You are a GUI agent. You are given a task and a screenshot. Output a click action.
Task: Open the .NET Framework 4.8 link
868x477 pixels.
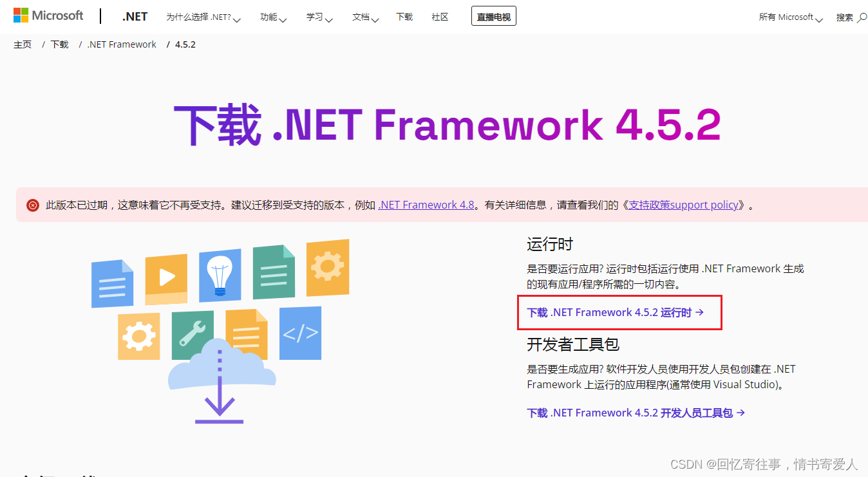(426, 205)
